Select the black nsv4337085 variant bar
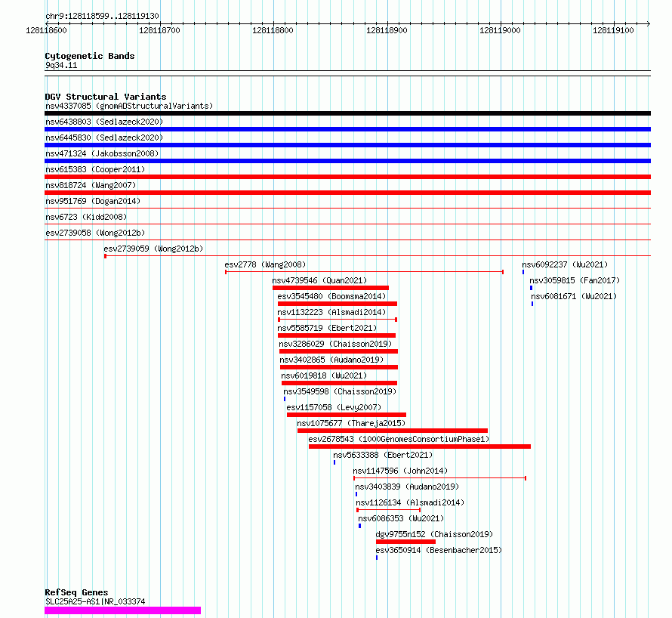672x618 pixels. pyautogui.click(x=347, y=113)
